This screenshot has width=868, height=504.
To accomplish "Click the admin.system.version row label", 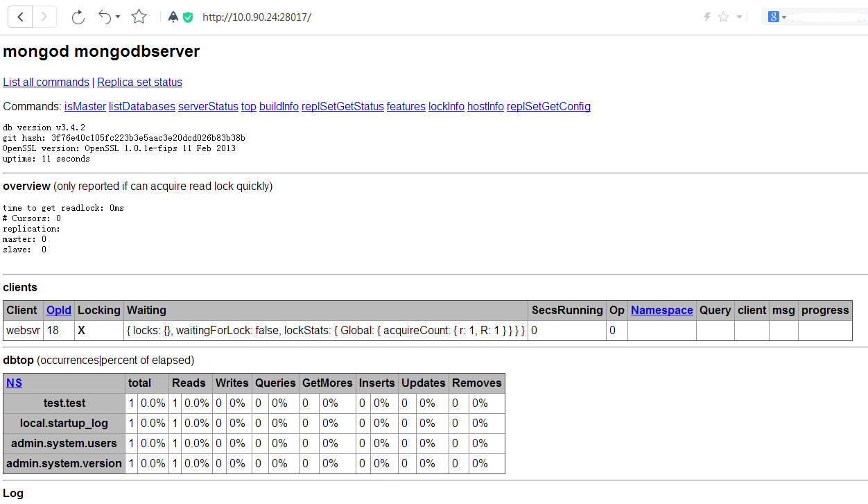I will click(64, 463).
